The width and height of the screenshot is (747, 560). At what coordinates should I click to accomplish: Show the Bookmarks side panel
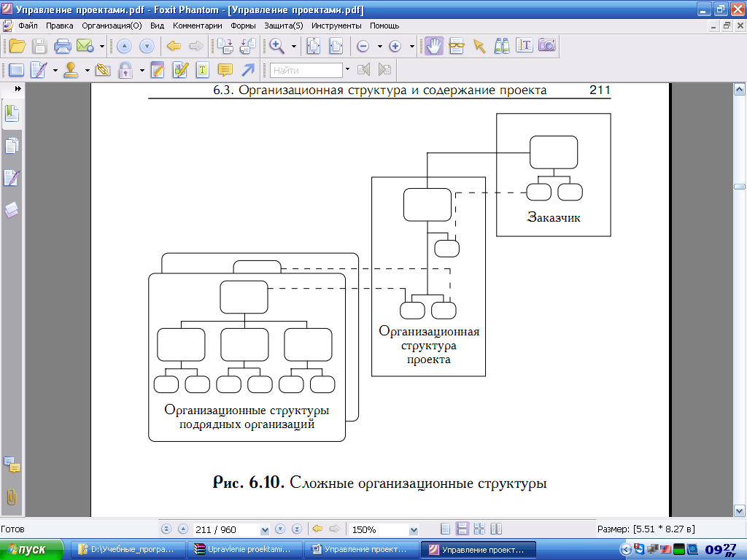coord(12,114)
